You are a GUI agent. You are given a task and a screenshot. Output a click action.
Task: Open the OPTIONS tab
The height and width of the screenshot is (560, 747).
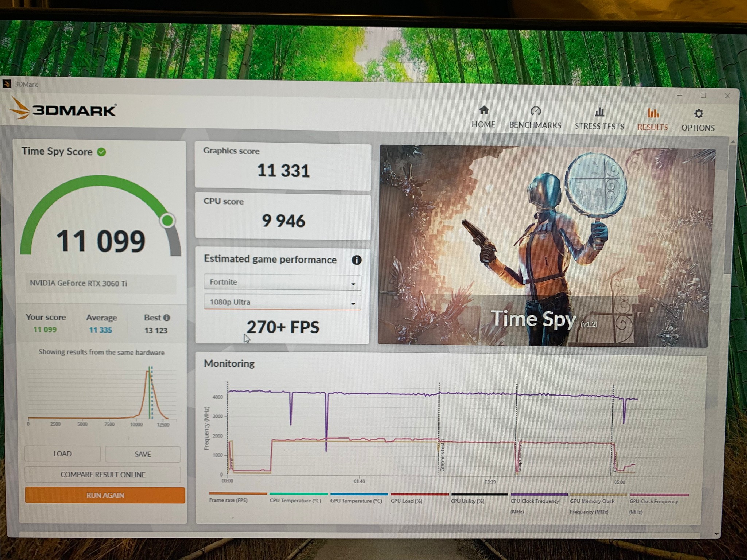coord(698,120)
